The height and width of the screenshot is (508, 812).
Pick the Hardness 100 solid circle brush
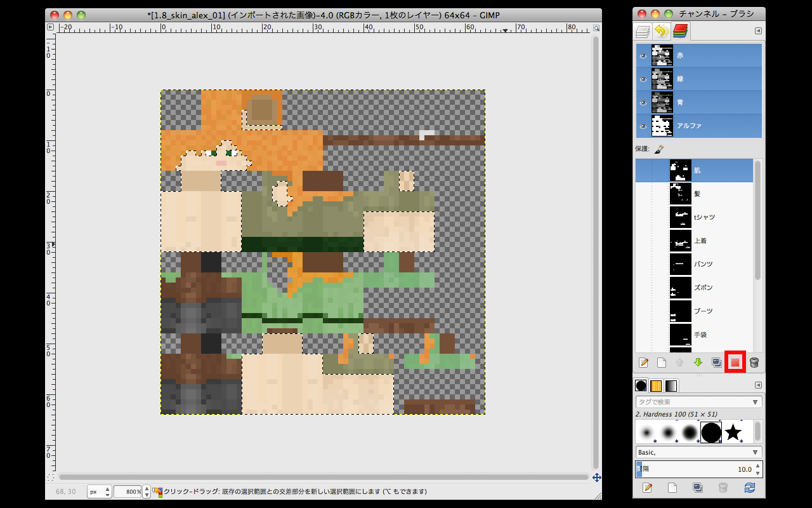pos(711,432)
